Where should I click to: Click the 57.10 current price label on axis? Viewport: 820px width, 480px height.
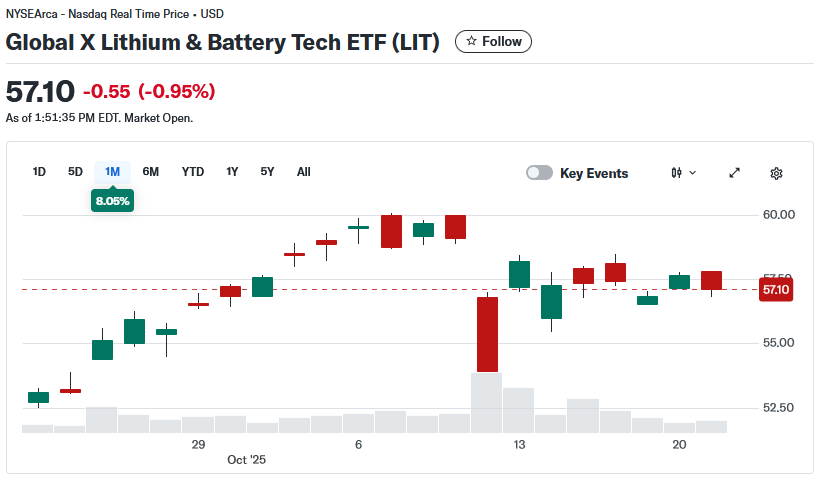point(776,290)
